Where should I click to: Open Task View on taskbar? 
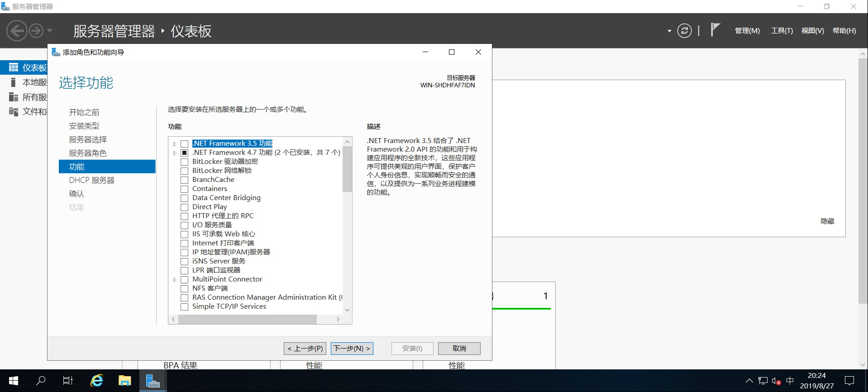pos(68,381)
